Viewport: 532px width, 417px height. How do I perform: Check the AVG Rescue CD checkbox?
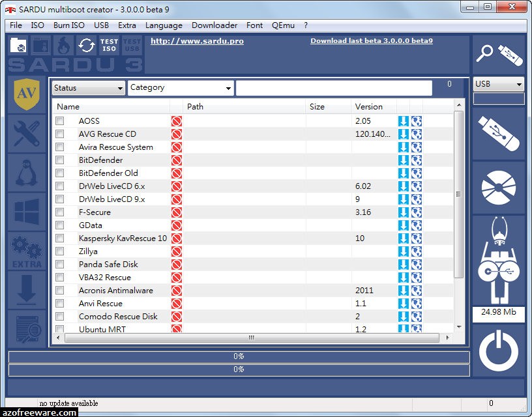(x=60, y=134)
